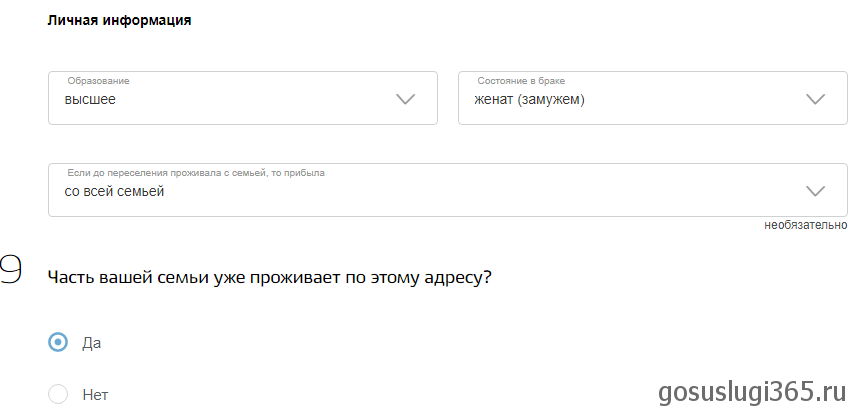This screenshot has width=856, height=418.
Task: Click the Образование field label
Action: 98,81
